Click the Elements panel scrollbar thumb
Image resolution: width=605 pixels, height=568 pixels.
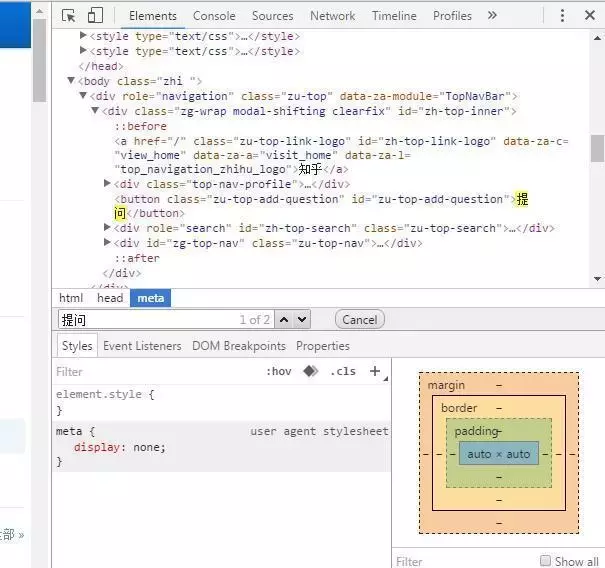click(597, 148)
